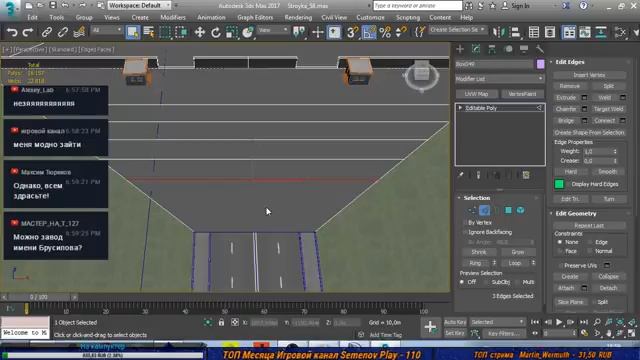The image size is (640, 360).
Task: Select Preview Selection Off radio button
Action: coord(462,282)
